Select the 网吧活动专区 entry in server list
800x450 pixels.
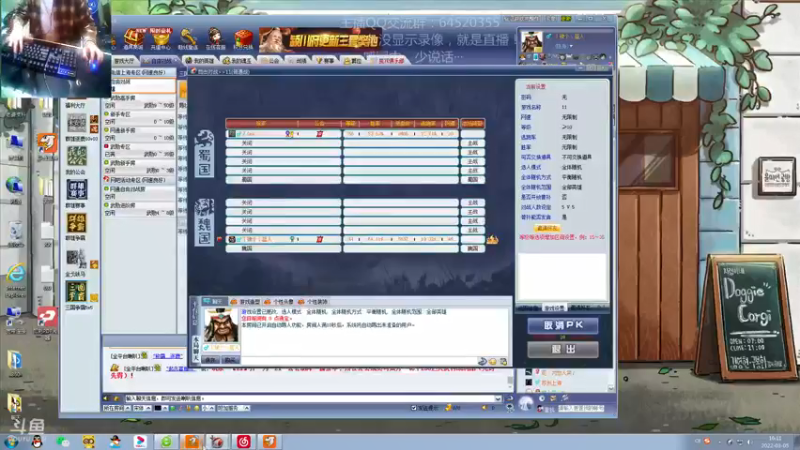pos(139,180)
